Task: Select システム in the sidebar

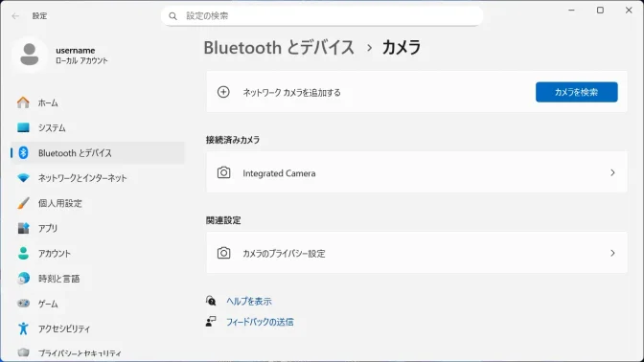Action: coord(98,127)
